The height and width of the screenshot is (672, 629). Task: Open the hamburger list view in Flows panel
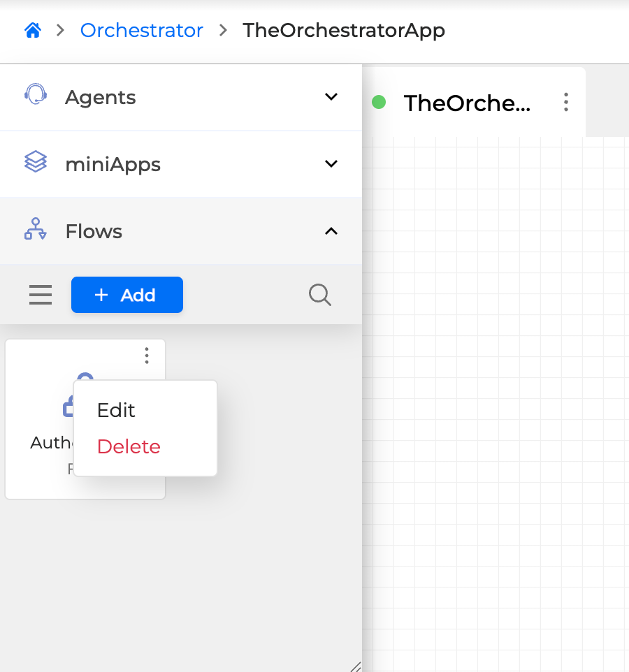(40, 294)
